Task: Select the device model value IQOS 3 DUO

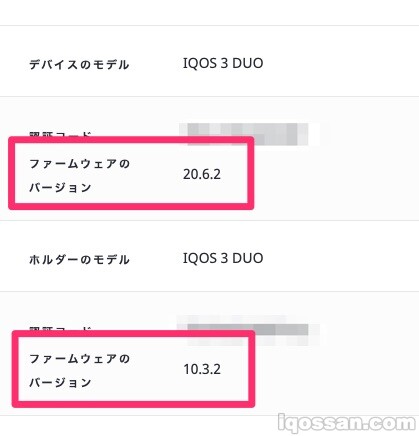Action: 223,63
